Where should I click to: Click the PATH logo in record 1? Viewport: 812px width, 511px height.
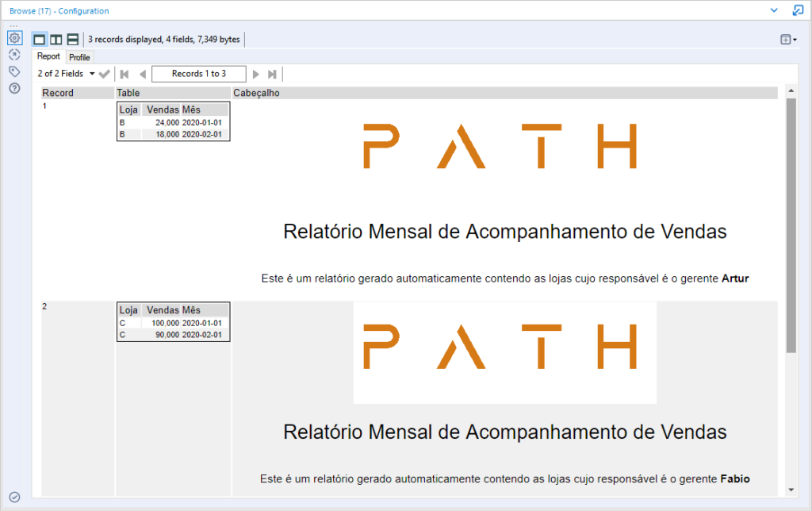point(500,146)
